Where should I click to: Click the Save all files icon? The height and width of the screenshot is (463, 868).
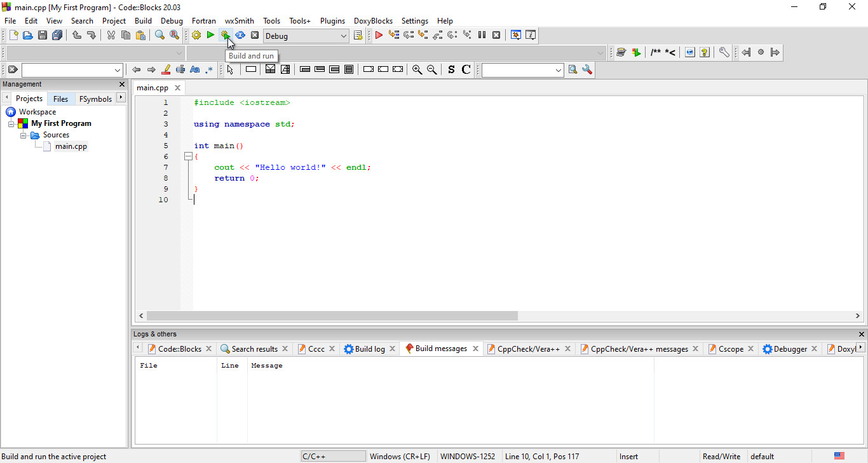click(57, 35)
